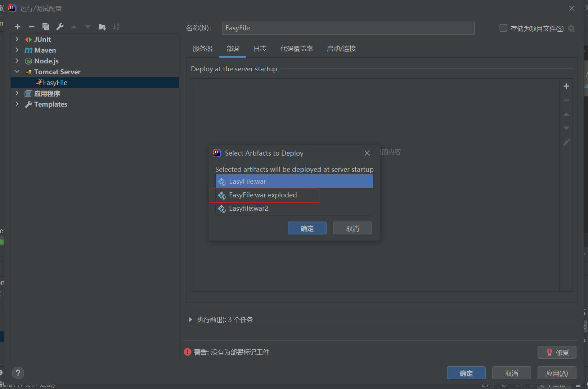Expand the Maven node
Image resolution: width=588 pixels, height=389 pixels.
pos(17,50)
